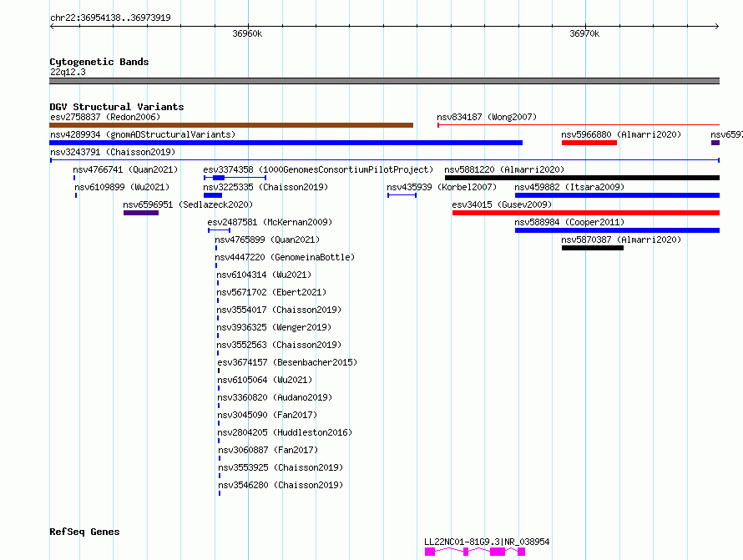Open the nsv4289934 gnomADStructuralVariants label
The width and height of the screenshot is (743, 560).
(143, 134)
